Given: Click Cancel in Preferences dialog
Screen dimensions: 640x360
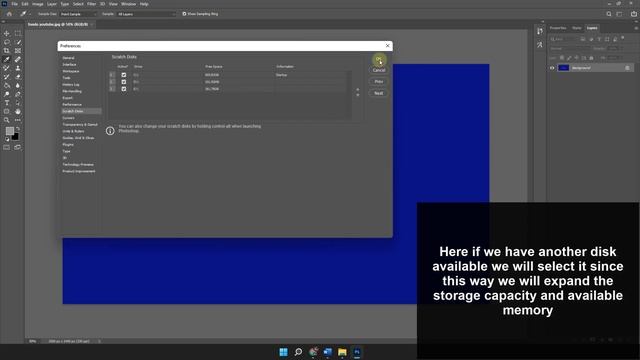Looking at the screenshot, I should [379, 70].
